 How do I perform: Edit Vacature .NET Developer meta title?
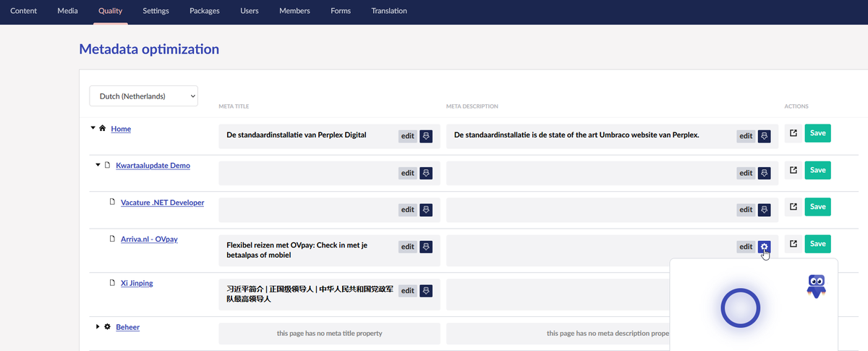[x=408, y=210]
